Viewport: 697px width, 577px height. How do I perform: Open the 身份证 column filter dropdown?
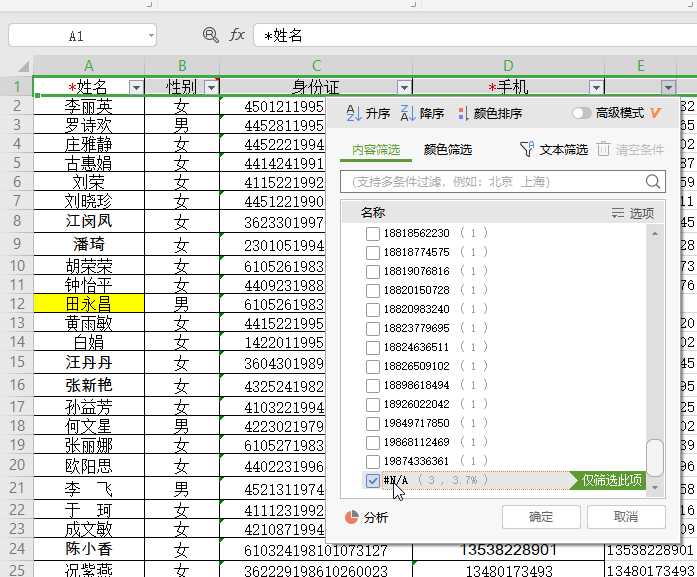(404, 87)
